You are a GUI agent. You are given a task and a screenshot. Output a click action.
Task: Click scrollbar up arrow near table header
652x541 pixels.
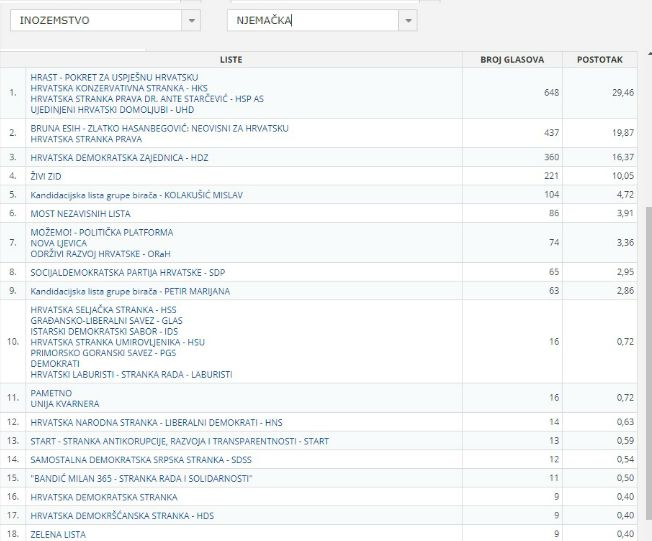[650, 53]
